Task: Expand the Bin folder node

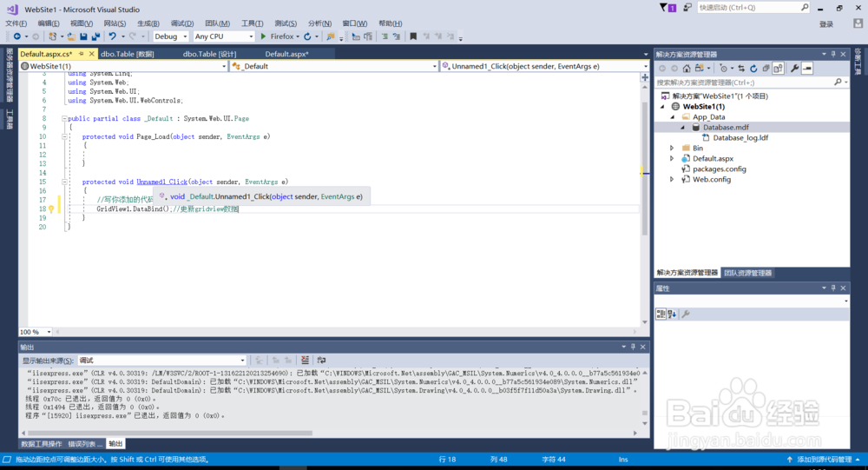Action: pyautogui.click(x=672, y=148)
